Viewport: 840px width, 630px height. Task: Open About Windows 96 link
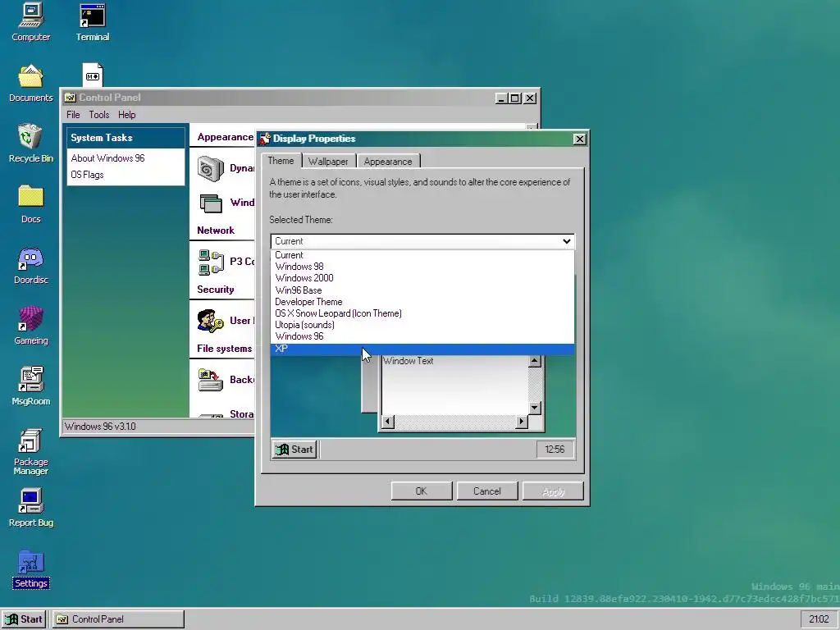[107, 158]
